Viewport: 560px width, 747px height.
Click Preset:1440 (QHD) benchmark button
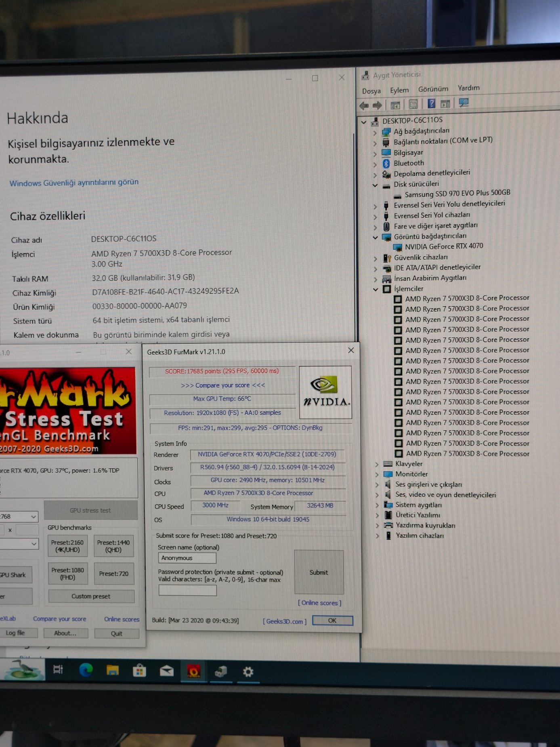[x=113, y=546]
